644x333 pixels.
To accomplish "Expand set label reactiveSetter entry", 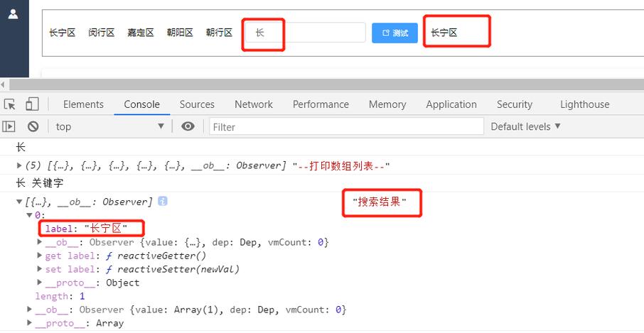I will (40, 269).
